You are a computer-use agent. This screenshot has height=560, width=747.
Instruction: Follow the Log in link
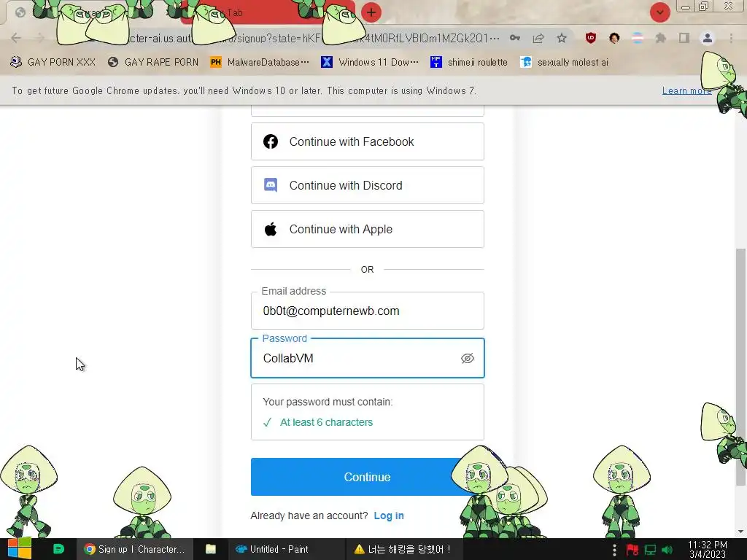[389, 516]
